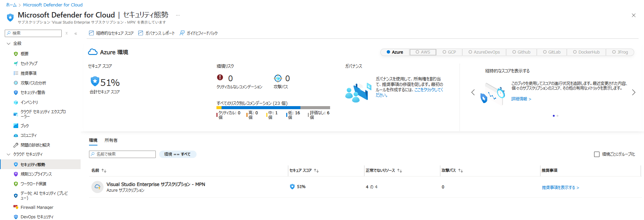Switch to the 所有者 tab
Image resolution: width=644 pixels, height=220 pixels.
click(x=111, y=140)
